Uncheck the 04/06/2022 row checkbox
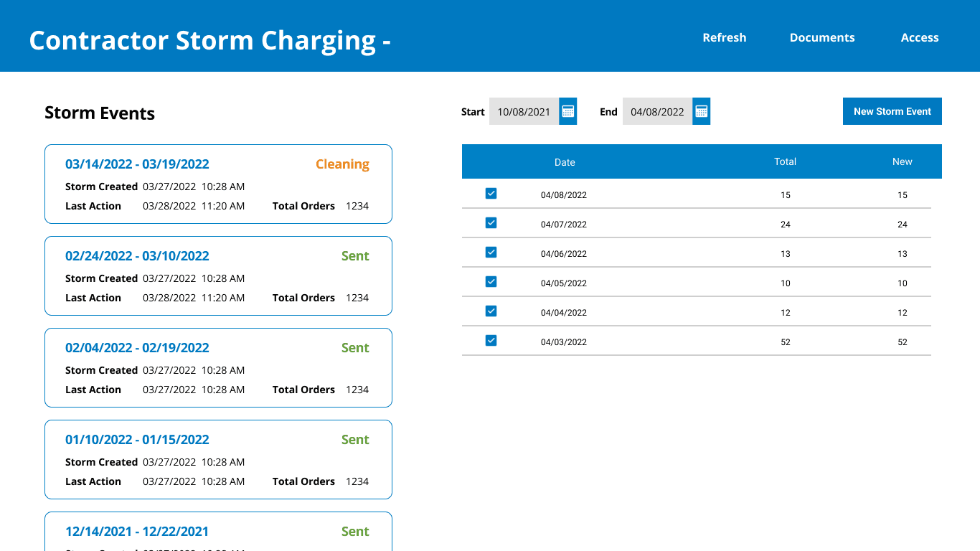Viewport: 980px width, 551px height. (x=491, y=253)
